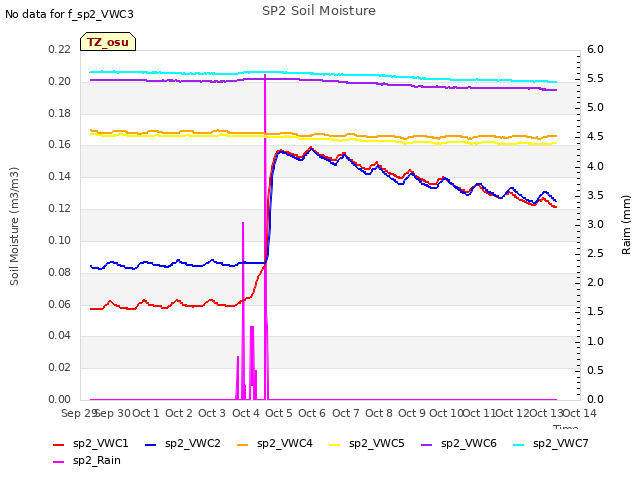Click the 0.10 left axis value

click(x=59, y=240)
